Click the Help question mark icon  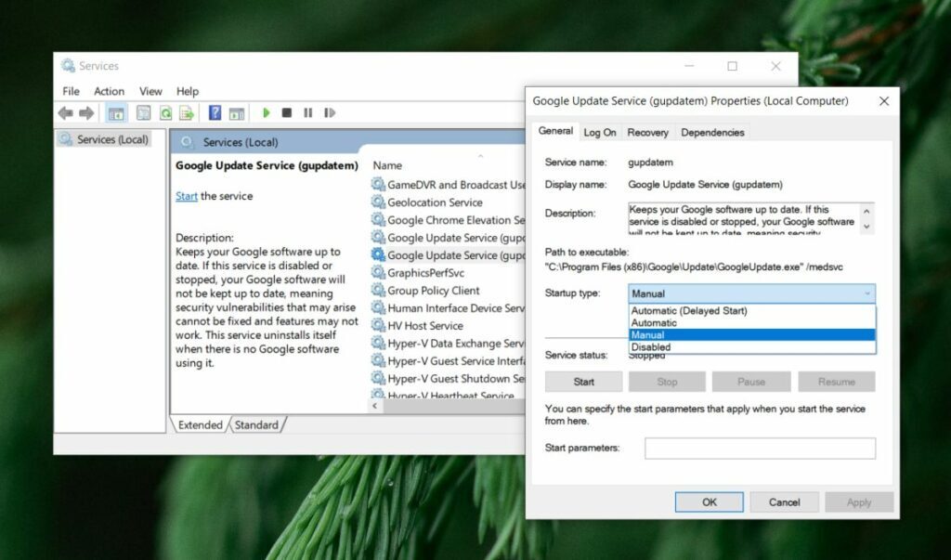214,112
